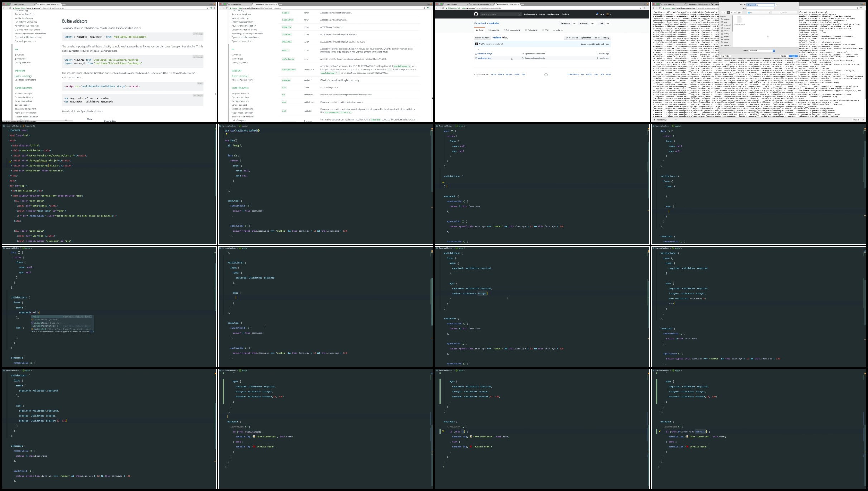Switch the Save dialog to column view
The width and height of the screenshot is (868, 491).
pos(735,13)
